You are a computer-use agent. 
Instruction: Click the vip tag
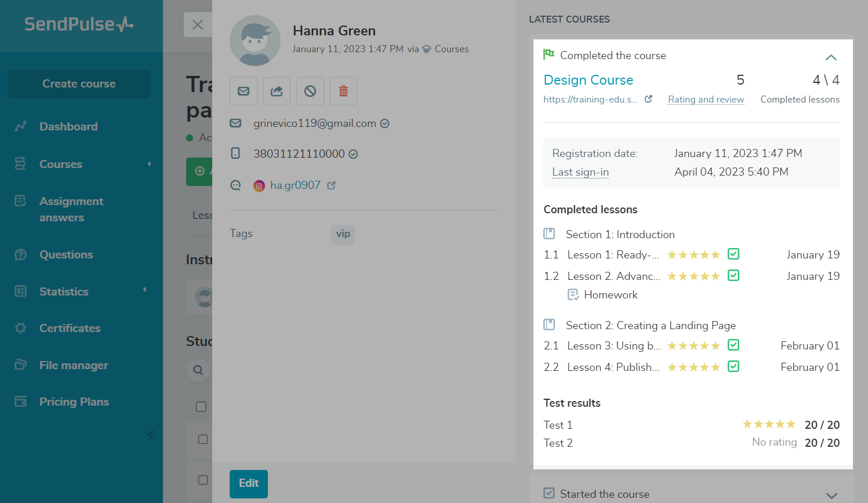tap(343, 234)
